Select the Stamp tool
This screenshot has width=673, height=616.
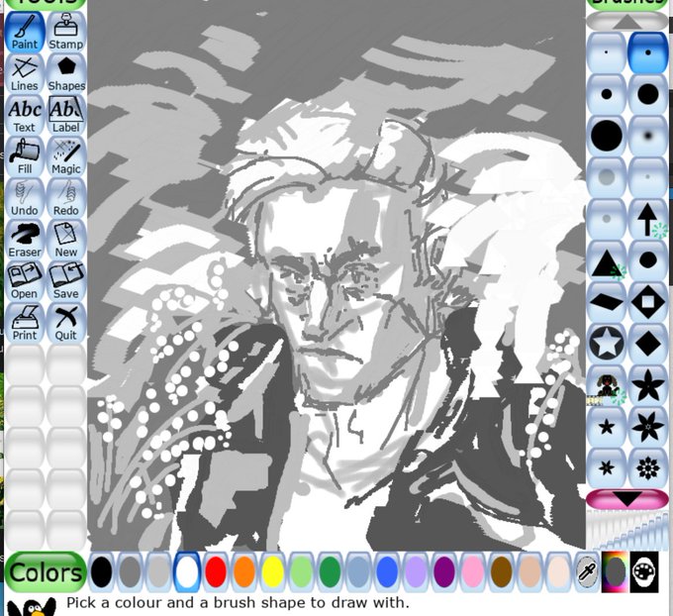(x=66, y=33)
